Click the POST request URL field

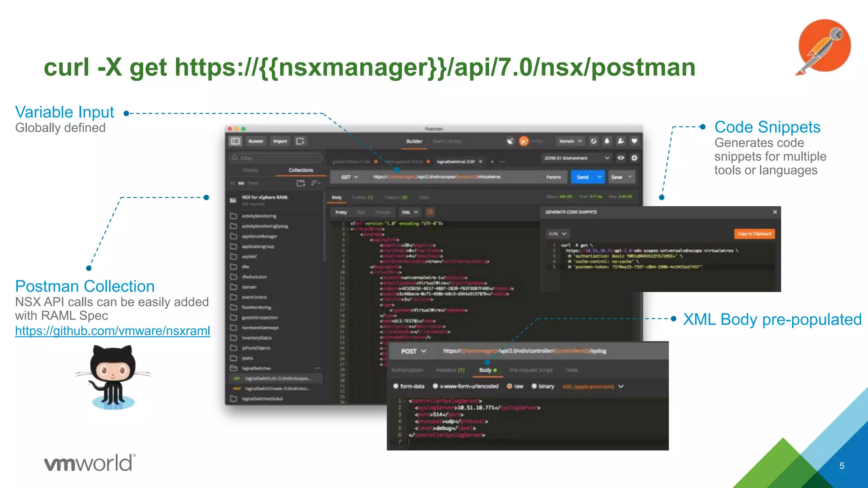(x=551, y=351)
